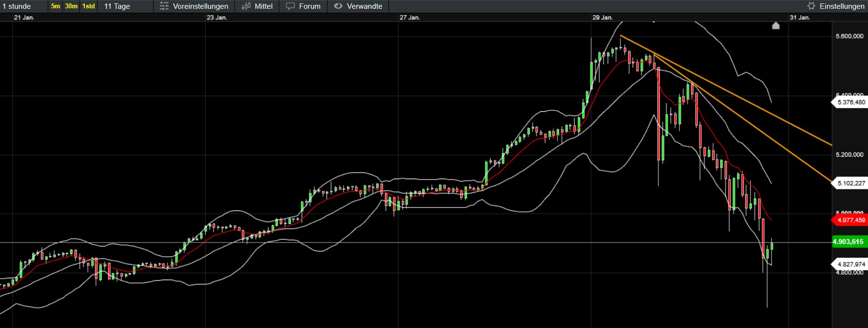Click the Einstellungen gear icon
The width and height of the screenshot is (868, 328).
(811, 6)
